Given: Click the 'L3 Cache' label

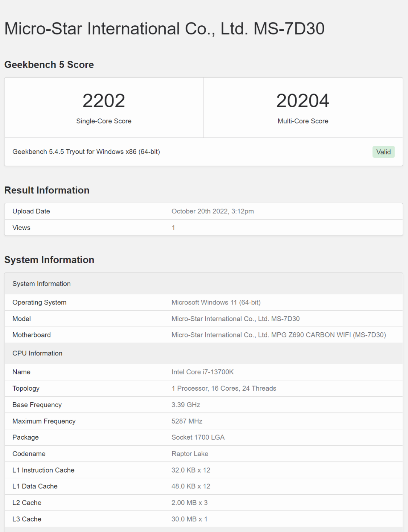Looking at the screenshot, I should pyautogui.click(x=27, y=519).
